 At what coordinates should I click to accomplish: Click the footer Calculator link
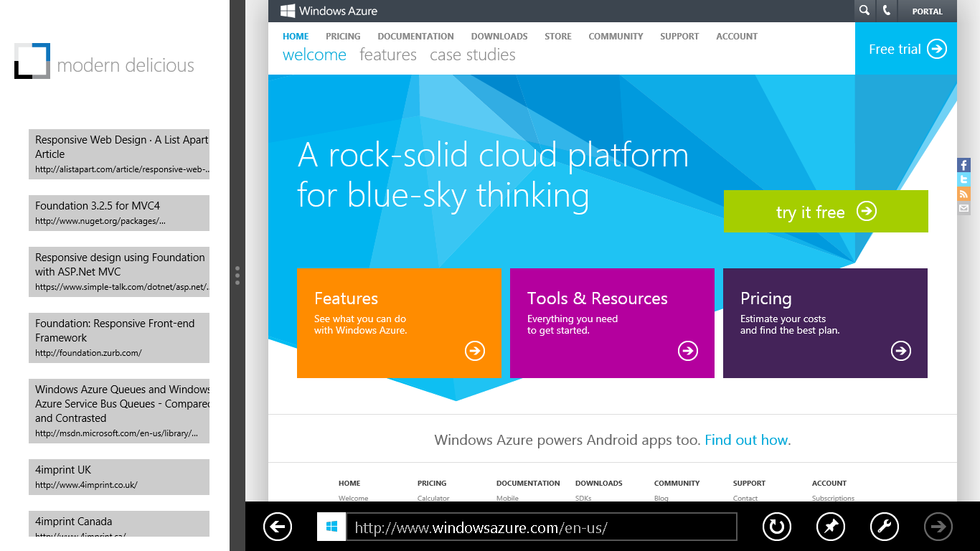click(x=433, y=498)
